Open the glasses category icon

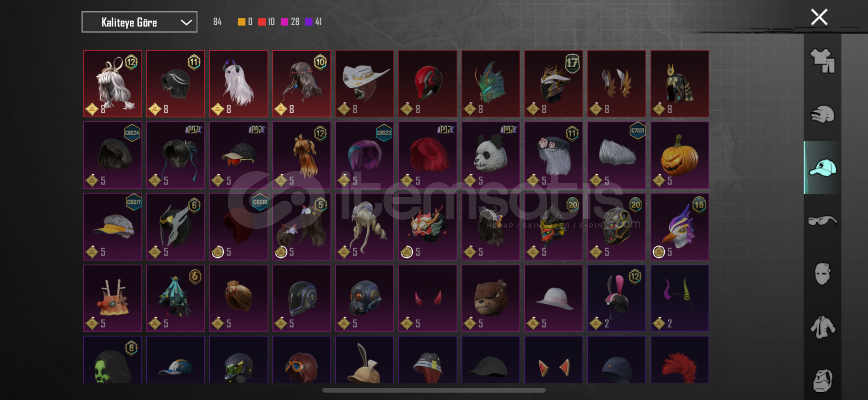click(822, 221)
